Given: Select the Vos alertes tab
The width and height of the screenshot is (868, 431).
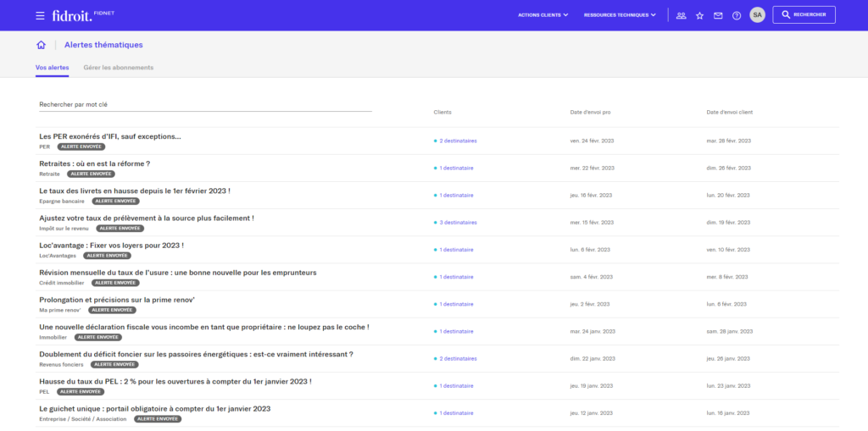Looking at the screenshot, I should pyautogui.click(x=53, y=67).
